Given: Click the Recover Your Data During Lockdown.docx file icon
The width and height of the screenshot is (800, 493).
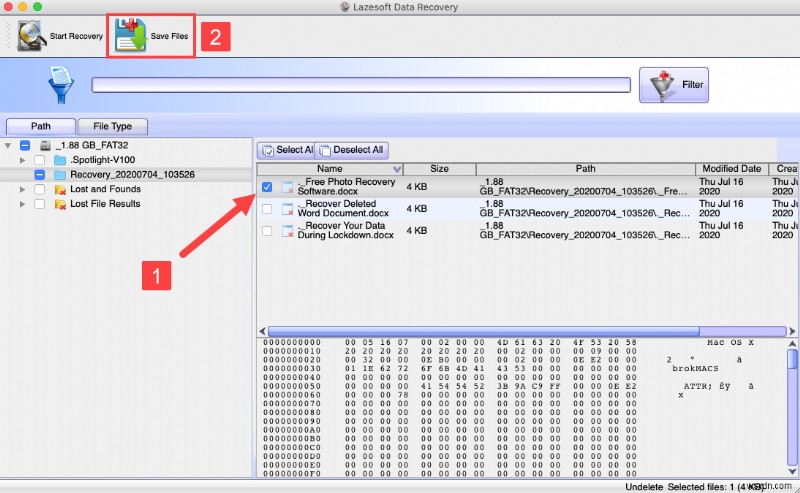Looking at the screenshot, I should click(x=288, y=231).
